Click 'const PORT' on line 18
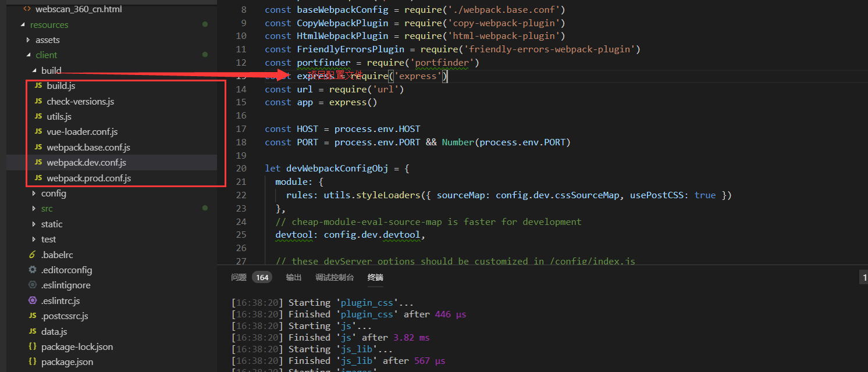 coord(291,142)
